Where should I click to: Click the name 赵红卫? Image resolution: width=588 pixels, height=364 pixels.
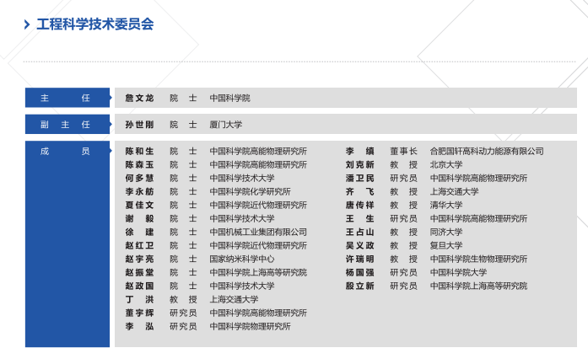coord(139,246)
